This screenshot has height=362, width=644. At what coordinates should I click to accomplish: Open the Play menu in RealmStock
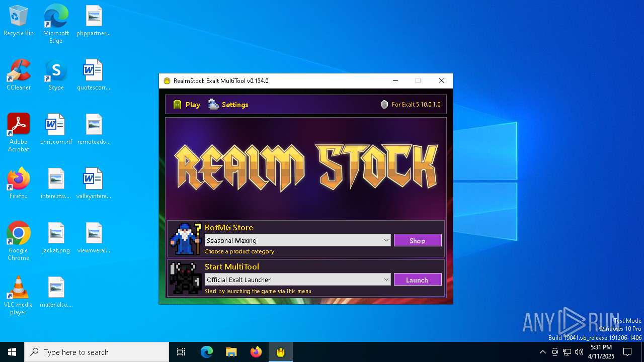click(x=187, y=105)
